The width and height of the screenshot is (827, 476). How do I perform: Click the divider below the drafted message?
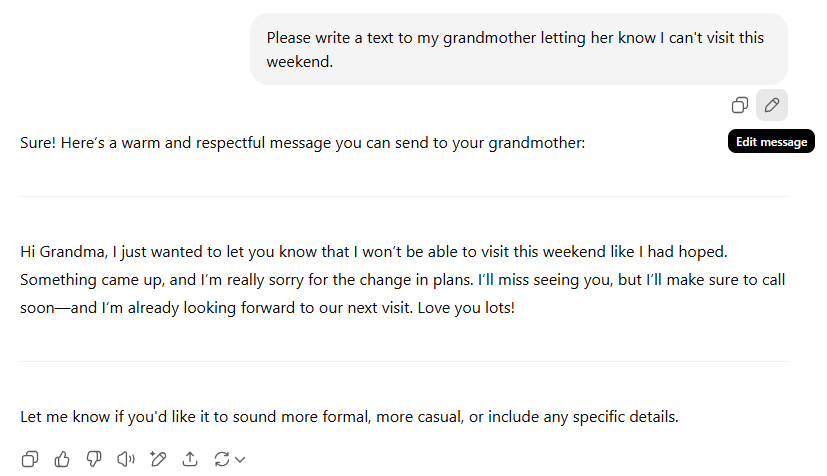404,361
